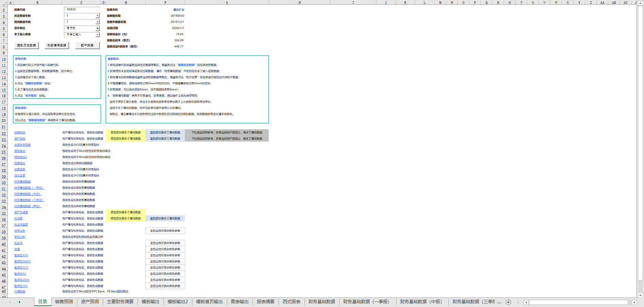Click the 西式报表 hyperlink in column B
This screenshot has width=644, height=307.
(20, 176)
